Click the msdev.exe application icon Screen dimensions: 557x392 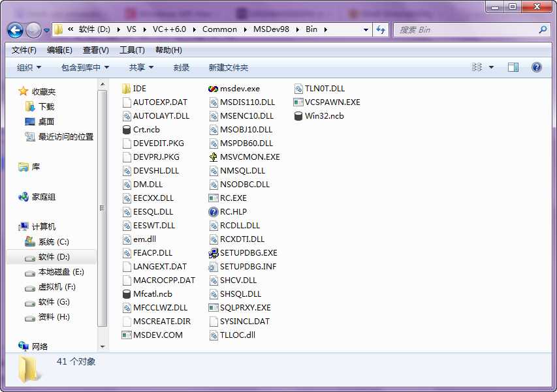tap(213, 89)
